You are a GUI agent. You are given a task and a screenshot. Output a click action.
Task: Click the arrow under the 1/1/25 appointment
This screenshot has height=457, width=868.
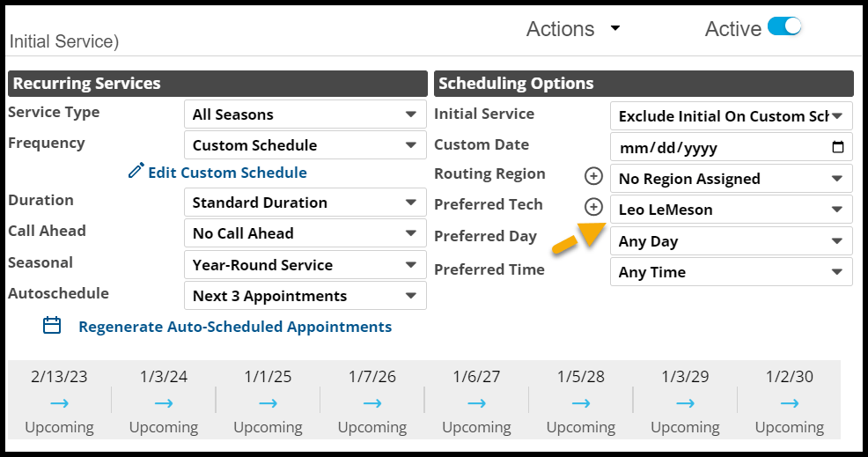(268, 403)
